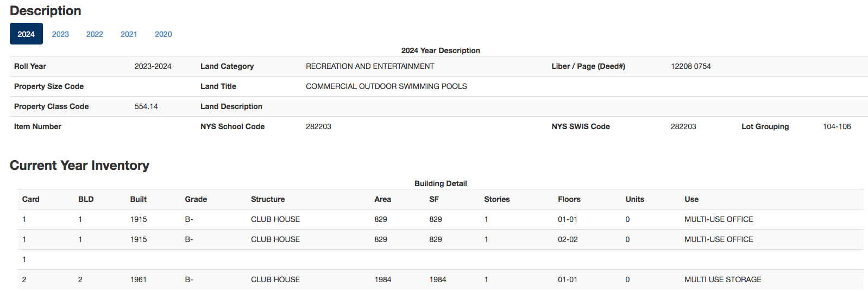Screen dimensions: 868x292
Task: Click the COMMERCIAL OUTDOOR SWIMMING POOLS land title
Action: point(386,86)
